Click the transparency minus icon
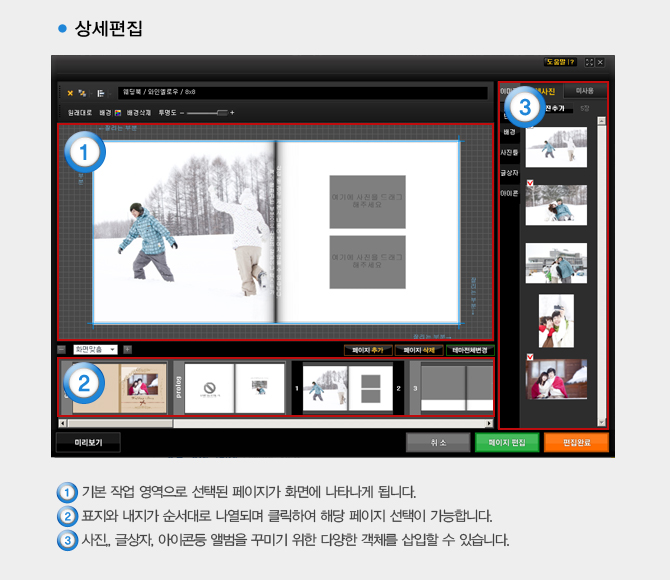Viewport: 670px width, 580px height. tap(182, 113)
